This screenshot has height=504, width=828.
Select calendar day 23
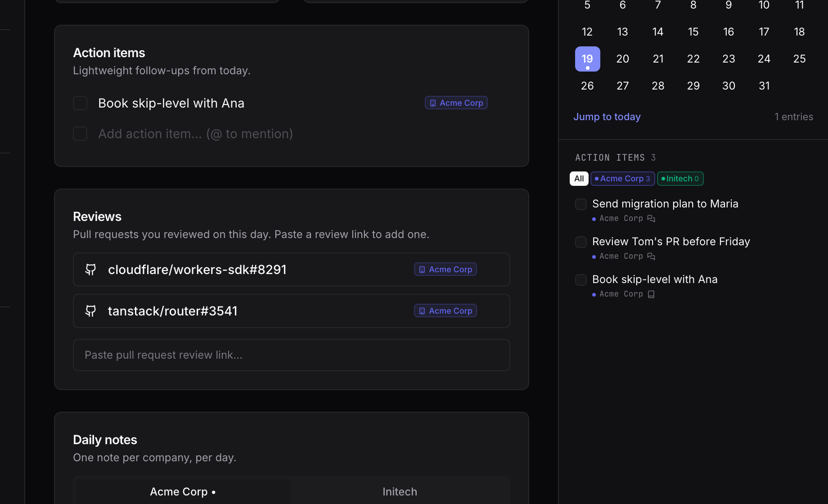tap(729, 59)
